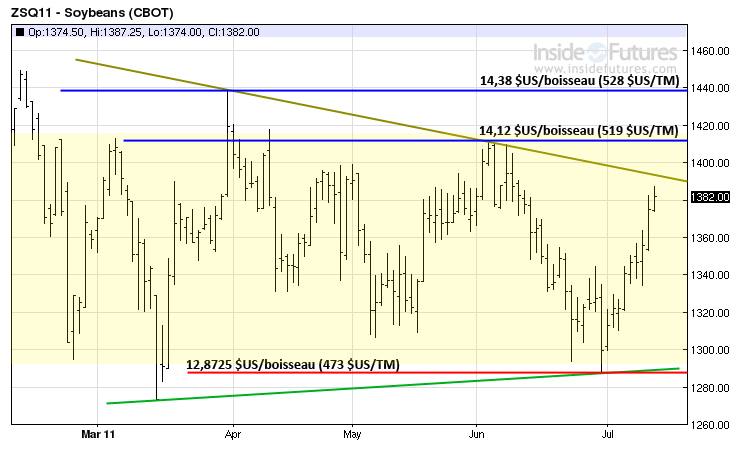Click the 1382.00 current price tag
741x449 pixels.
pos(712,200)
